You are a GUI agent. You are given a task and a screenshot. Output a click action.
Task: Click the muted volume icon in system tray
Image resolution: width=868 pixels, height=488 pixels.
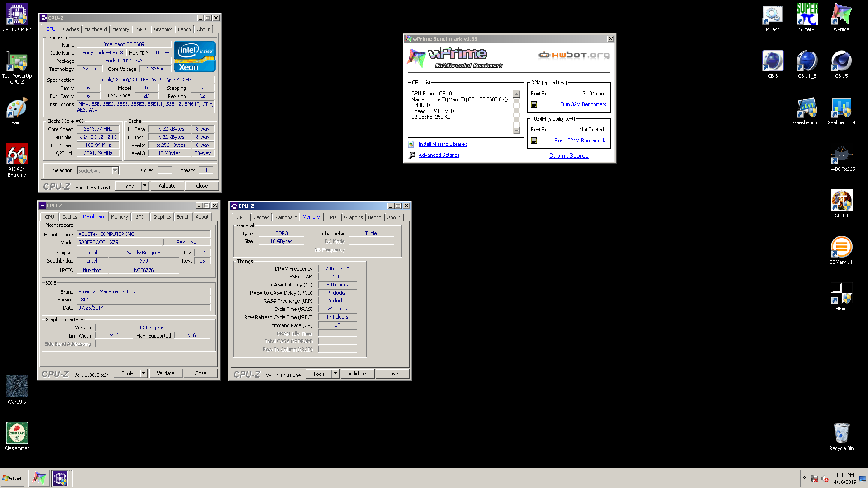point(825,479)
